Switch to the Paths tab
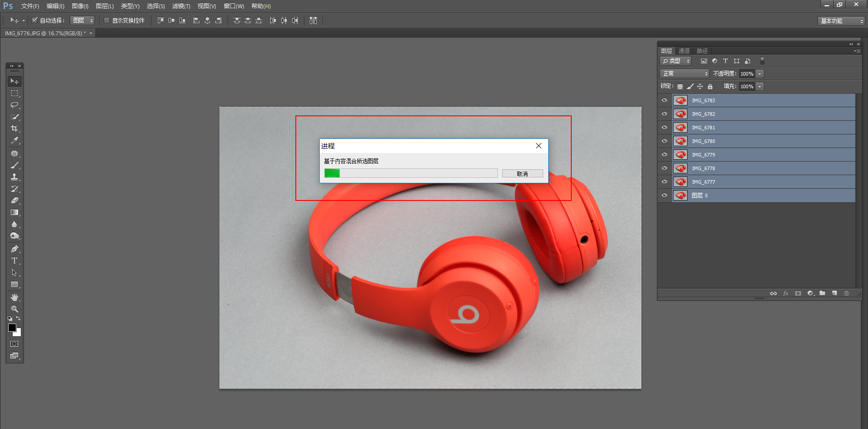Screen dimensions: 868x429 702,51
